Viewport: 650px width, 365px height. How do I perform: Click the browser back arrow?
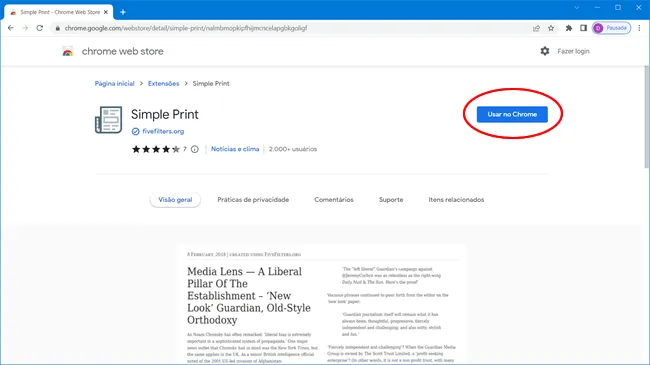(x=11, y=28)
